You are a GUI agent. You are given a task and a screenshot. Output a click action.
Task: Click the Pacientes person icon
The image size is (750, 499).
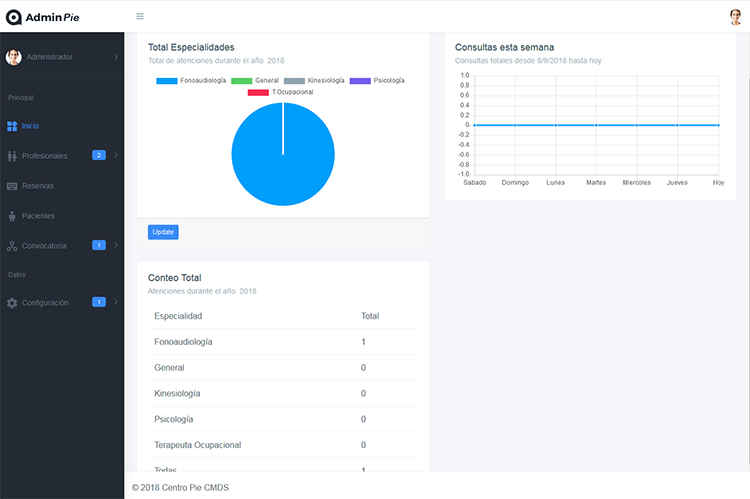12,216
